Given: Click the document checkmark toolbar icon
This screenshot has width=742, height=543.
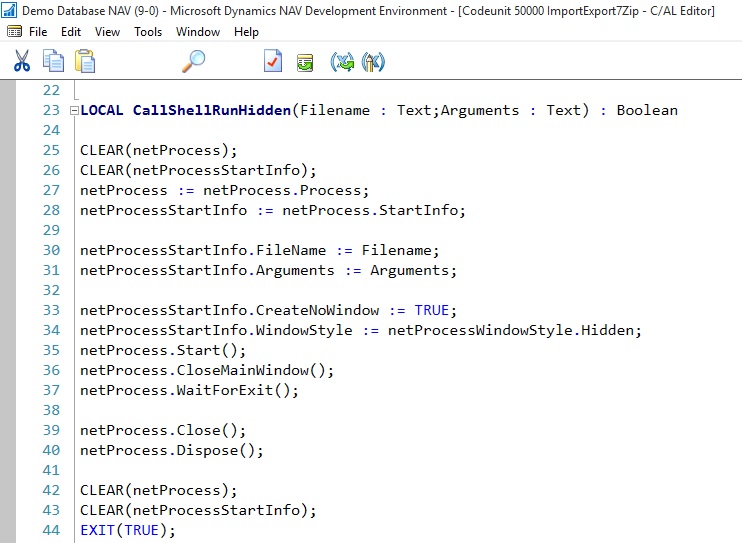Looking at the screenshot, I should pyautogui.click(x=273, y=62).
